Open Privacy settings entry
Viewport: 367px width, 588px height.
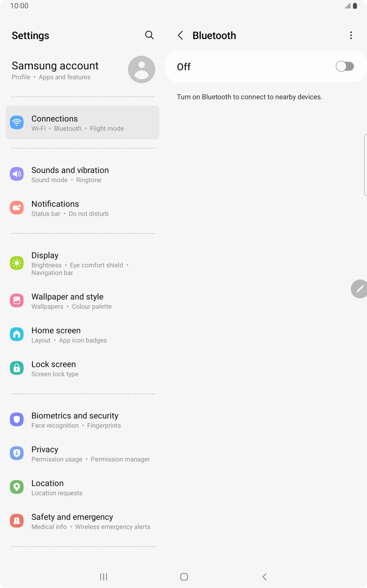pos(83,454)
